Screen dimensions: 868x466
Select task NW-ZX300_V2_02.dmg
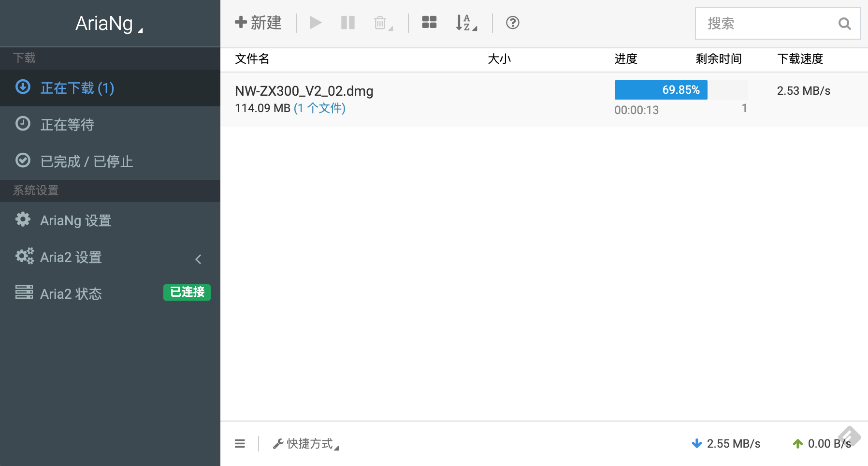pos(304,91)
